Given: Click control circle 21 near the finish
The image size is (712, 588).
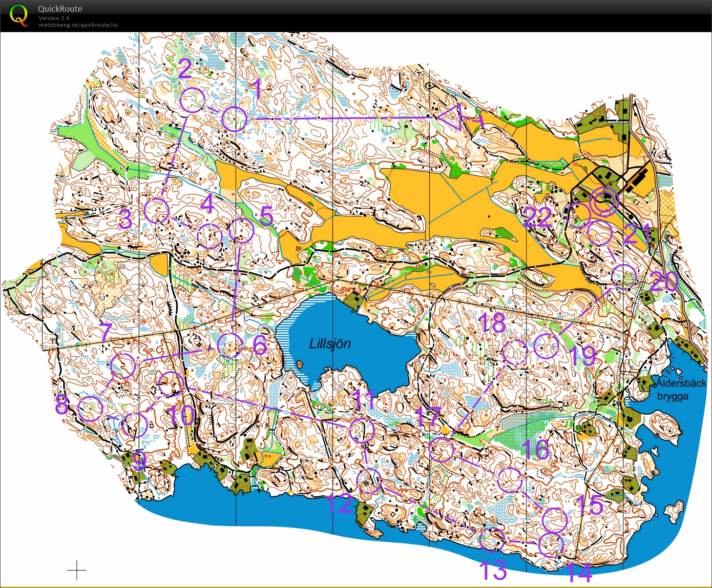Looking at the screenshot, I should click(599, 233).
